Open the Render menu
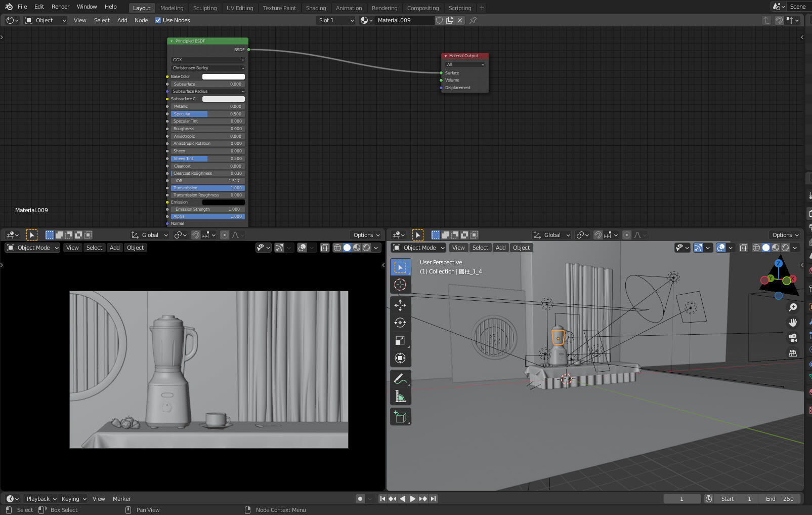Viewport: 812px width, 515px height. point(60,7)
